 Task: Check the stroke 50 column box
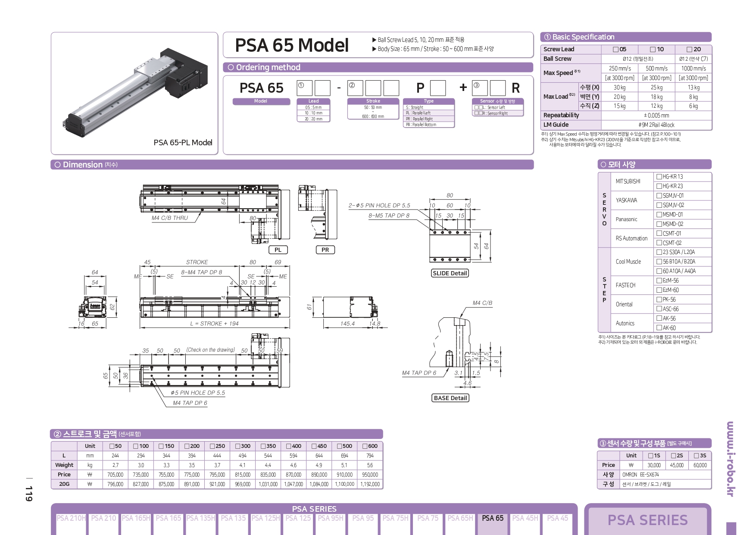click(112, 447)
